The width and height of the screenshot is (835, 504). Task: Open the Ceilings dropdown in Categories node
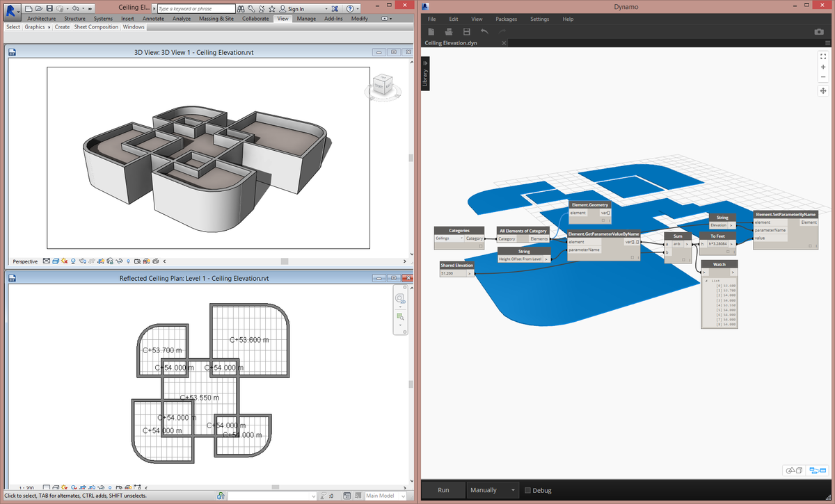click(449, 238)
